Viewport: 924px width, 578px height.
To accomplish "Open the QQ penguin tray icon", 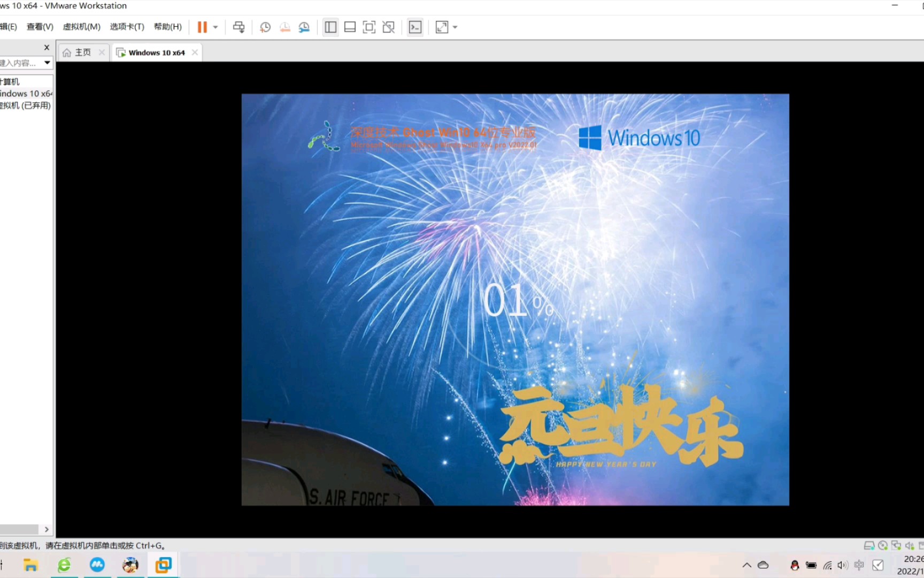I will pyautogui.click(x=795, y=565).
